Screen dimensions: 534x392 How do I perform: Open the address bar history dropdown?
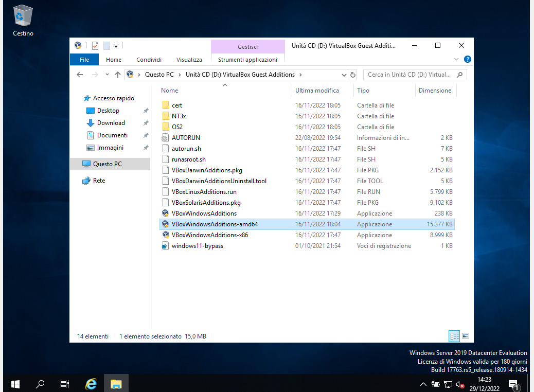(x=344, y=75)
